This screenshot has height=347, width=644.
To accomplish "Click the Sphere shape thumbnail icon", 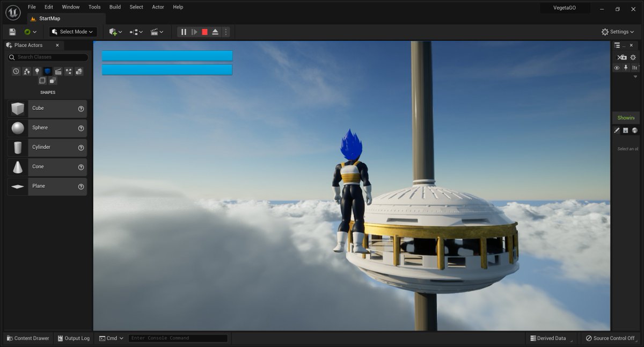I will coord(18,128).
